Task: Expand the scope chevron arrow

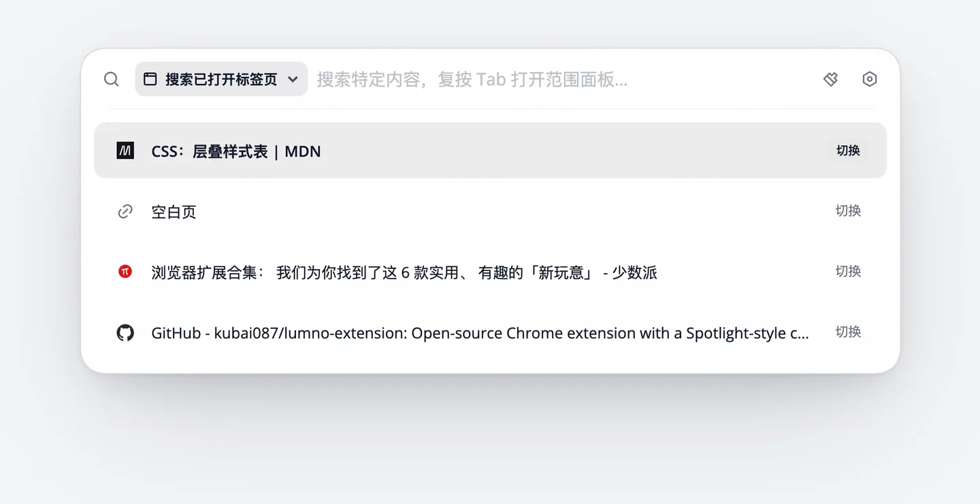Action: (293, 79)
